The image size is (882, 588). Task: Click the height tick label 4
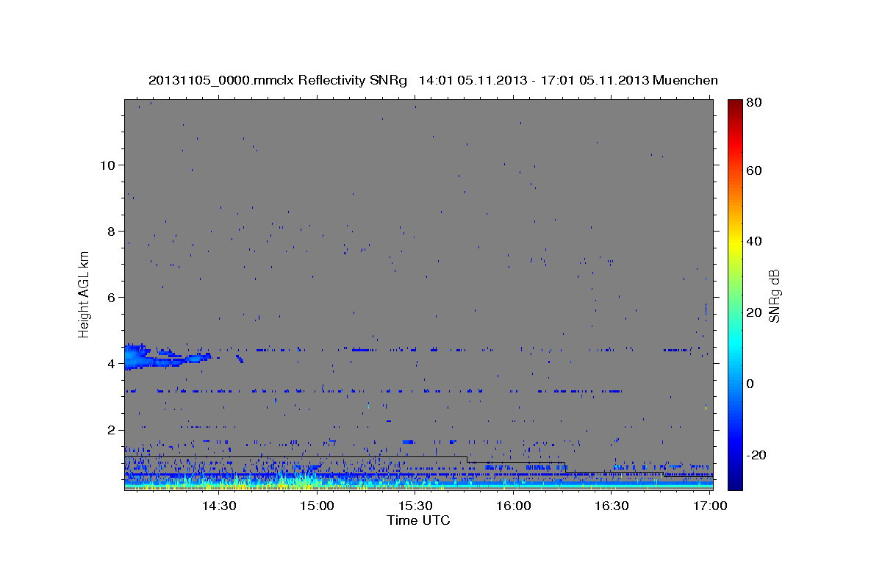(x=110, y=363)
